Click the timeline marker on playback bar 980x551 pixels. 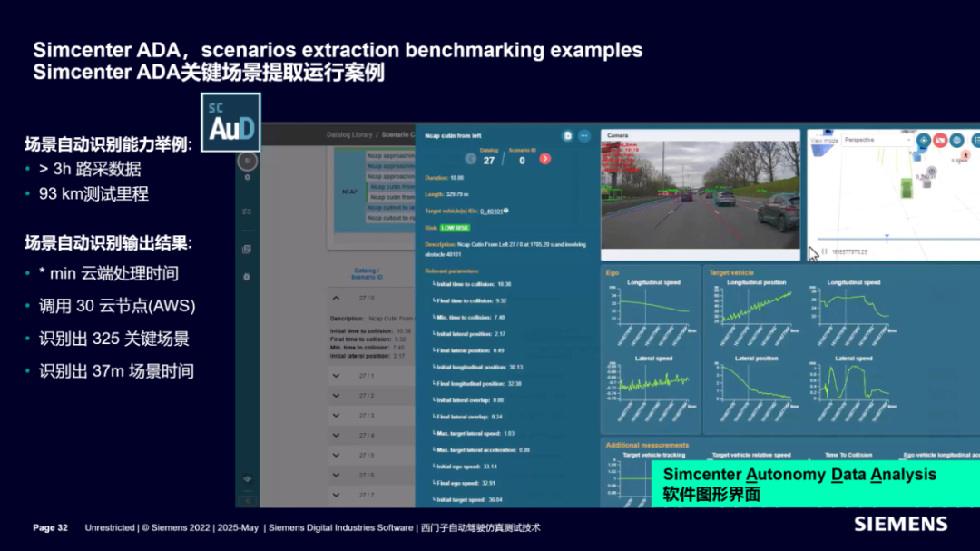(x=887, y=239)
